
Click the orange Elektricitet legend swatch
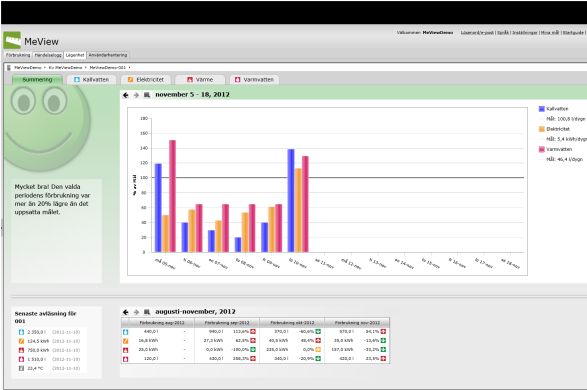click(x=541, y=129)
